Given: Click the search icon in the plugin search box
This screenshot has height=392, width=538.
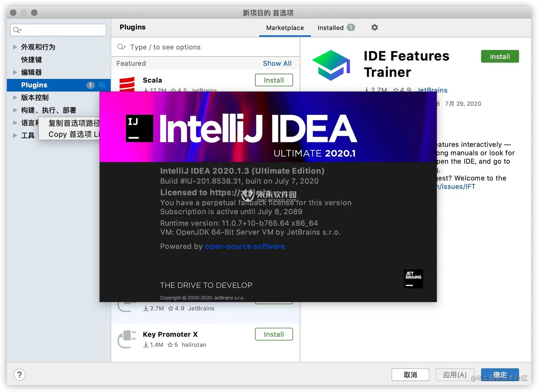Looking at the screenshot, I should tap(122, 47).
